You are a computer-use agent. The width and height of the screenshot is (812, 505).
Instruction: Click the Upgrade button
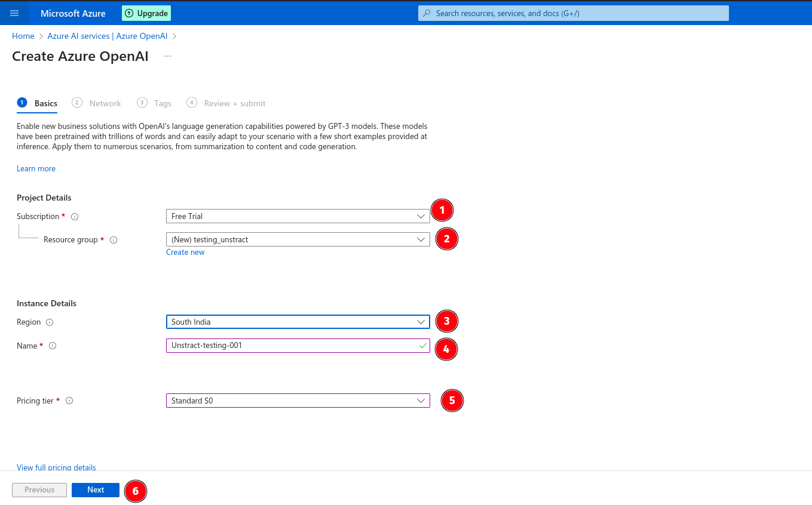point(146,13)
